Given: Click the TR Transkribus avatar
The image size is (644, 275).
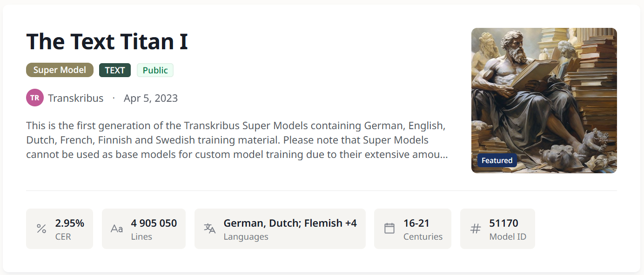Looking at the screenshot, I should [x=35, y=98].
